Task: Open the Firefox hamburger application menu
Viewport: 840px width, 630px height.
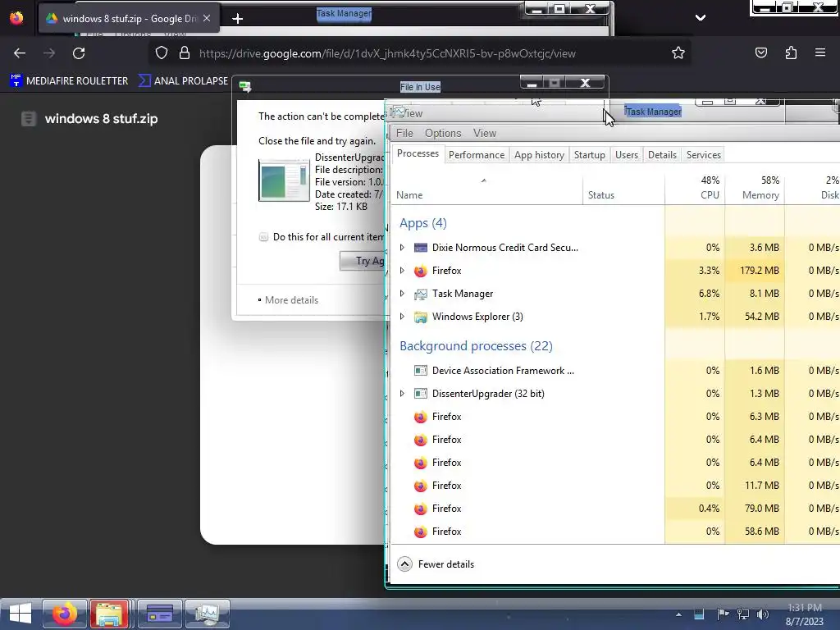Action: coord(820,52)
